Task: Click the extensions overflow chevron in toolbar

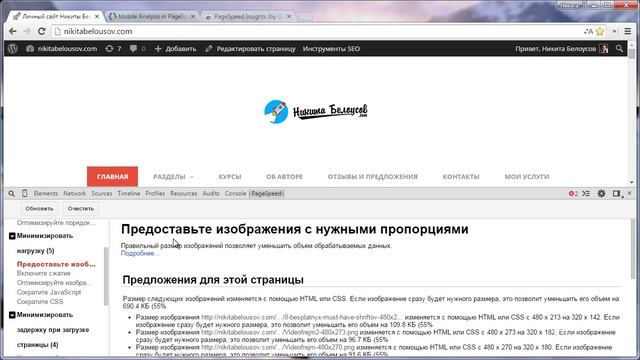Action: (x=614, y=31)
